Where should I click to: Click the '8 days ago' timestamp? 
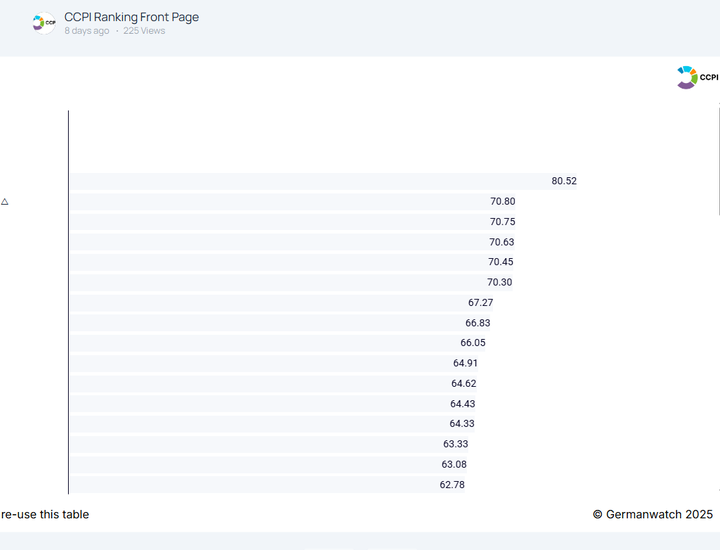[87, 31]
